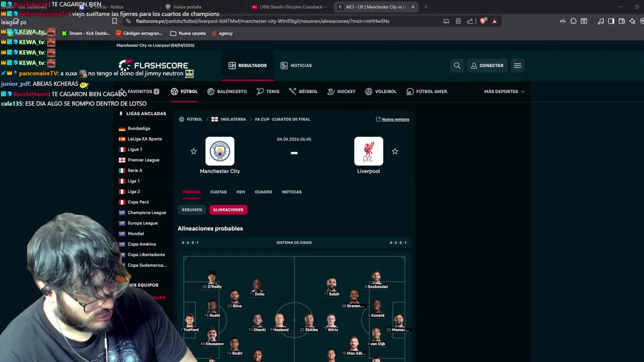The image size is (644, 362).
Task: Open the browser extensions puzzle icon
Action: (574, 21)
